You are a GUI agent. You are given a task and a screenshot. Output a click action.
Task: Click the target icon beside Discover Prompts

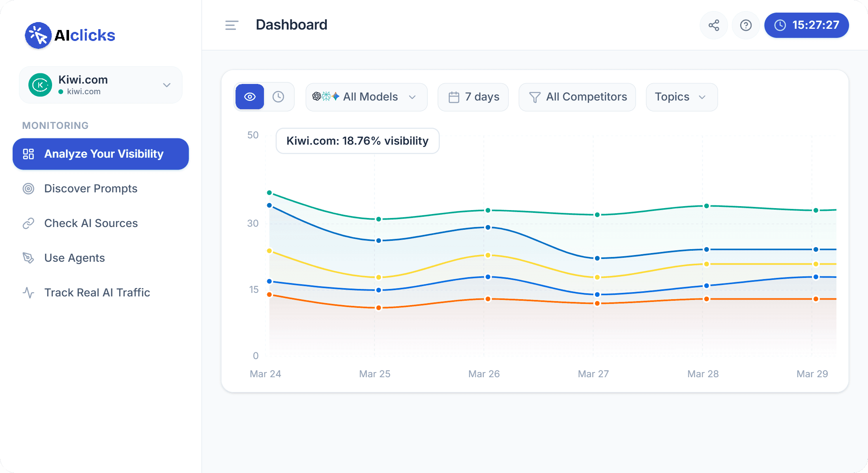(28, 189)
